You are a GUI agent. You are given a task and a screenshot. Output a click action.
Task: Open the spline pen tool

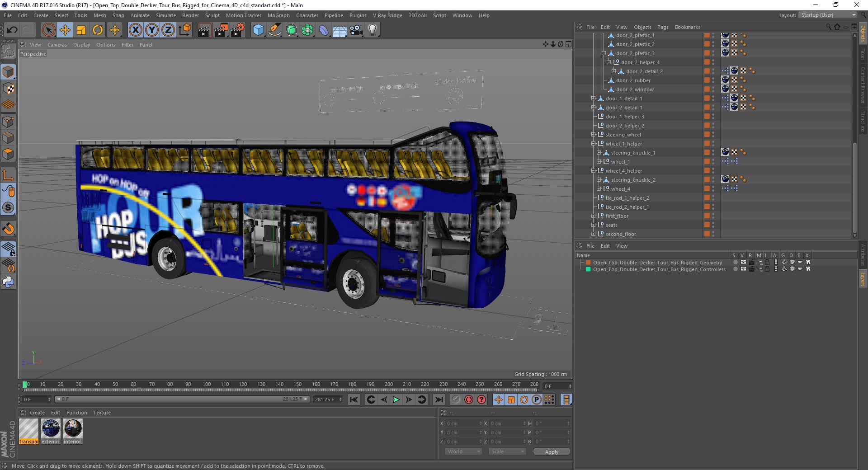[x=275, y=30]
